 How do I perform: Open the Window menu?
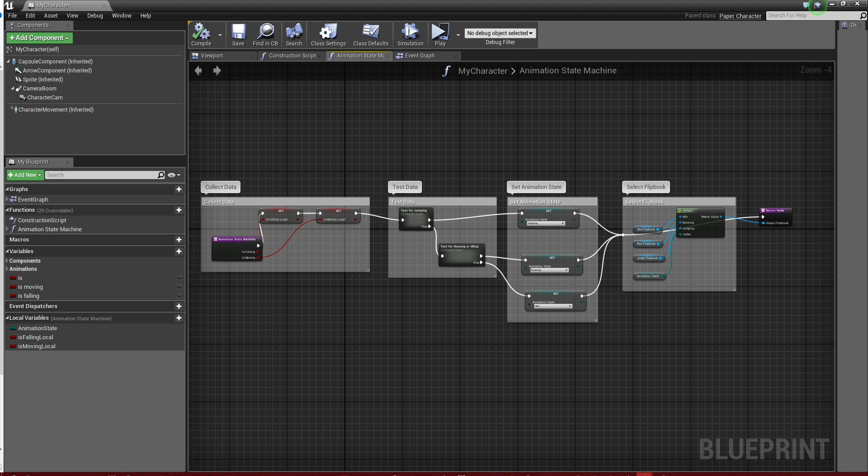click(x=122, y=15)
